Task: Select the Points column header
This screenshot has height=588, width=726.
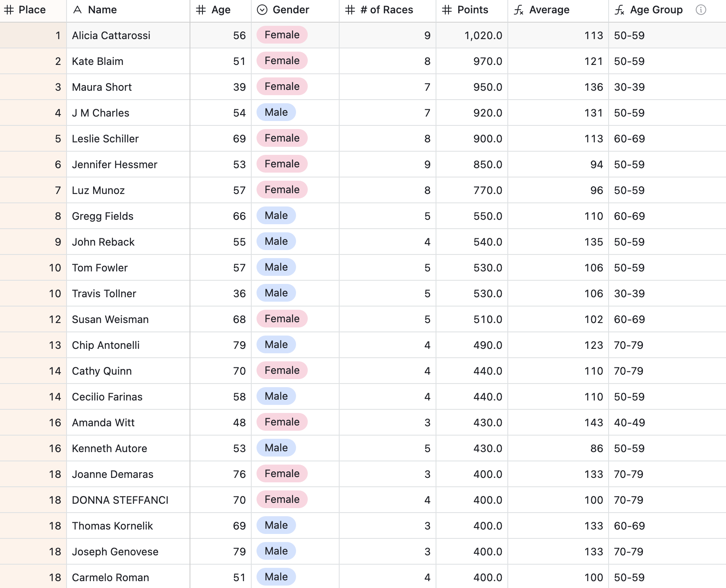Action: click(473, 10)
